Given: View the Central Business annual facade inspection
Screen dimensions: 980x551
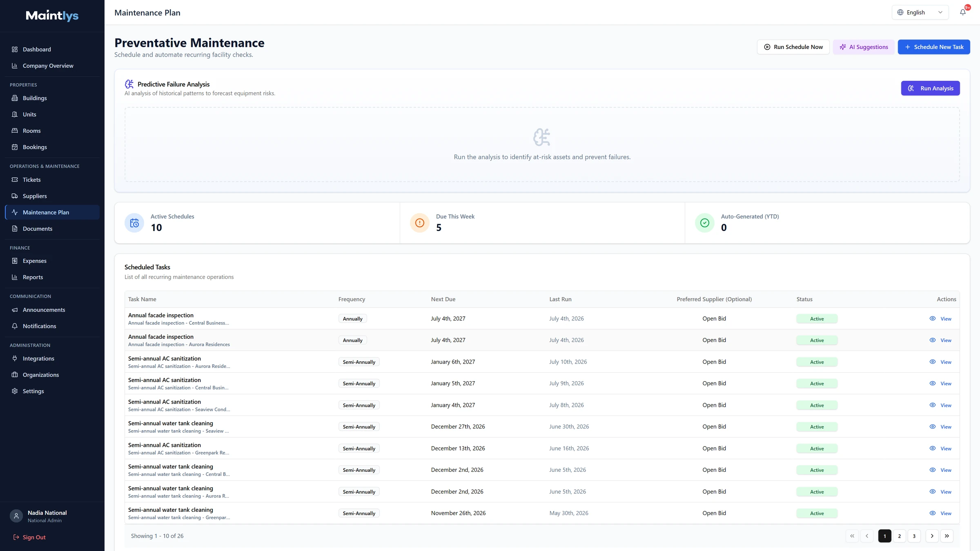Looking at the screenshot, I should [940, 319].
